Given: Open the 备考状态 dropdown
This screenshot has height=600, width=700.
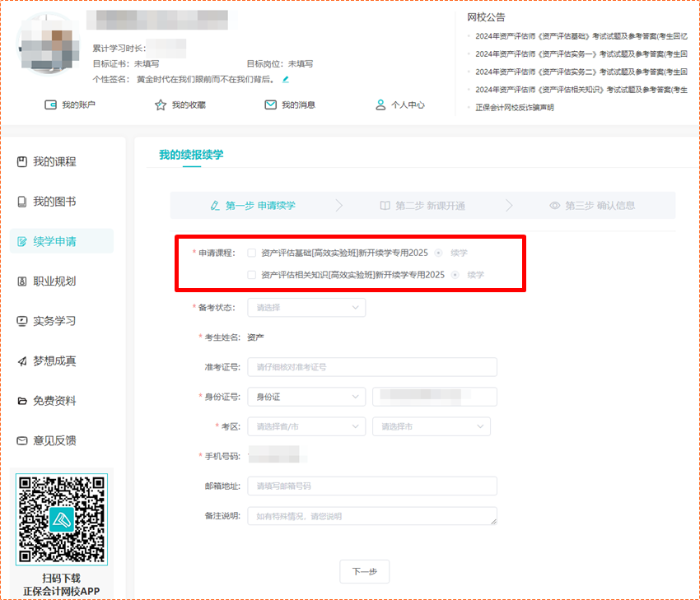Looking at the screenshot, I should tap(306, 307).
